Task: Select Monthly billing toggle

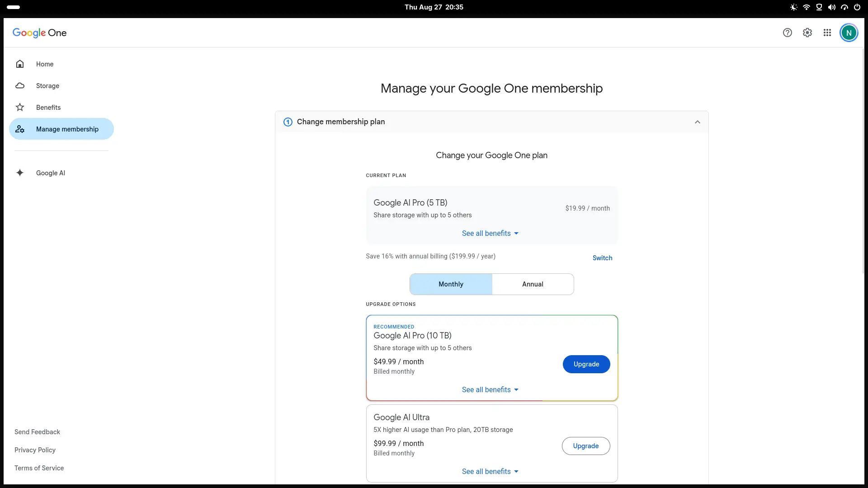Action: [451, 284]
